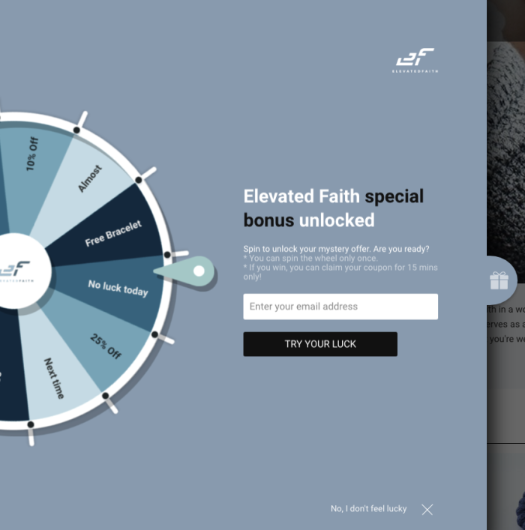The width and height of the screenshot is (525, 530).
Task: Click the logo in the wheel center
Action: pos(15,271)
